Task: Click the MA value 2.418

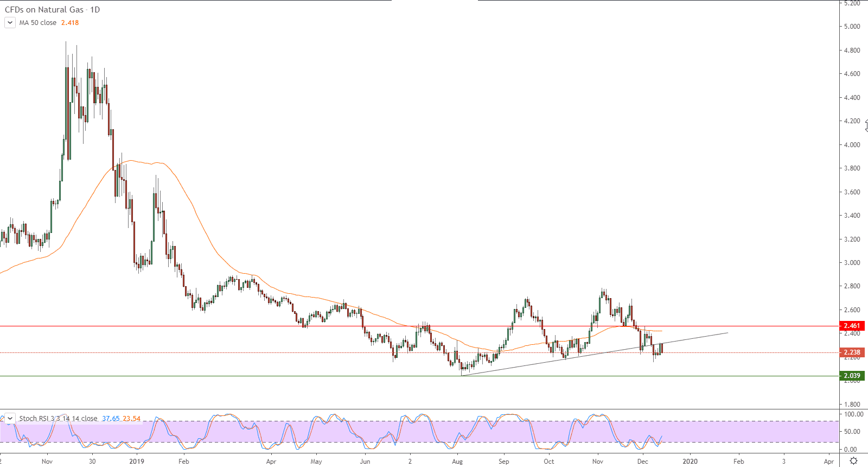Action: [x=70, y=23]
